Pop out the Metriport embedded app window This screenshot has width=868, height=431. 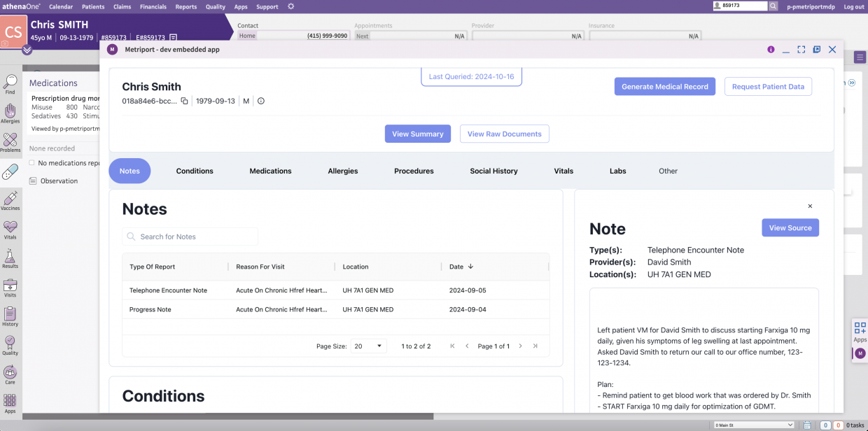[x=817, y=50]
